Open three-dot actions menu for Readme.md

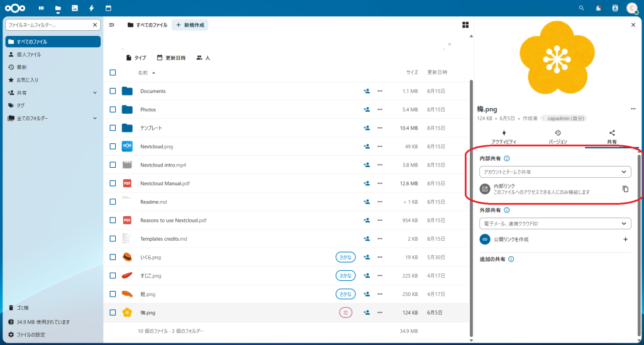click(x=380, y=202)
